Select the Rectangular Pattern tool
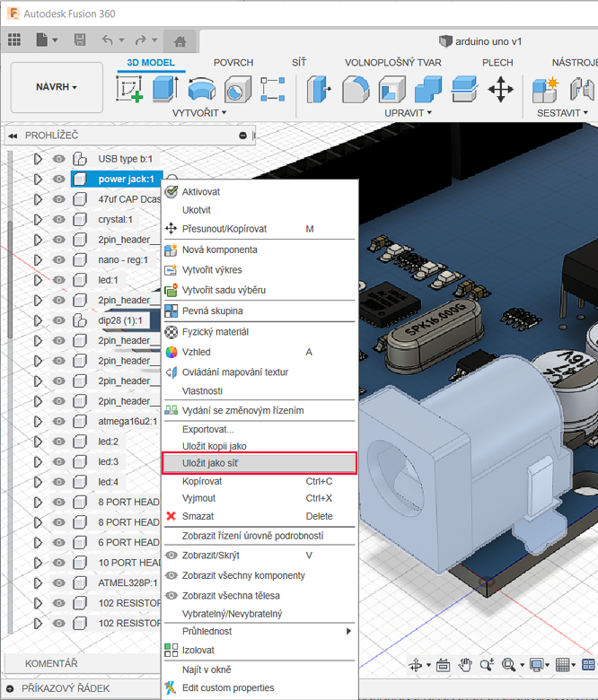The width and height of the screenshot is (598, 700). (x=273, y=88)
